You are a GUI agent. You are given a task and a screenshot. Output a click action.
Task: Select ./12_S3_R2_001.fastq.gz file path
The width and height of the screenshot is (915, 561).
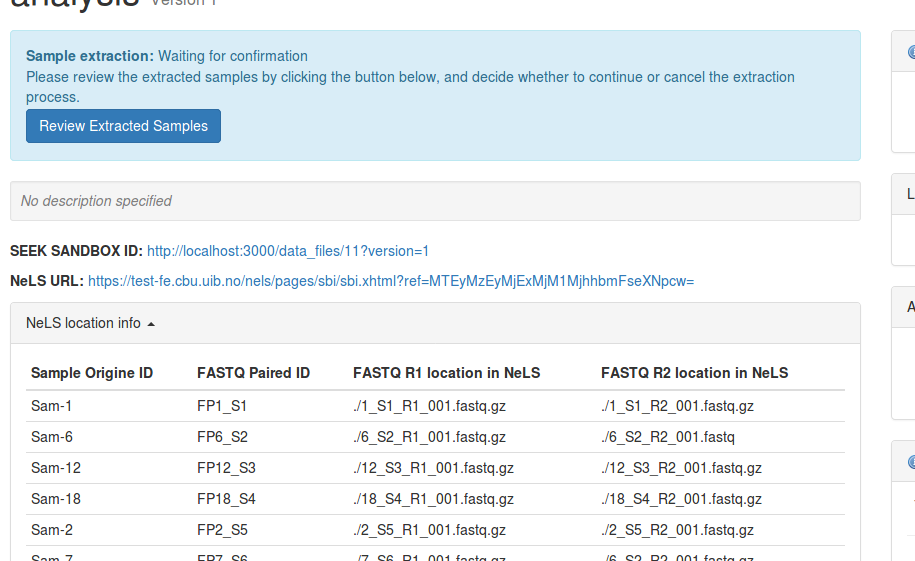682,468
